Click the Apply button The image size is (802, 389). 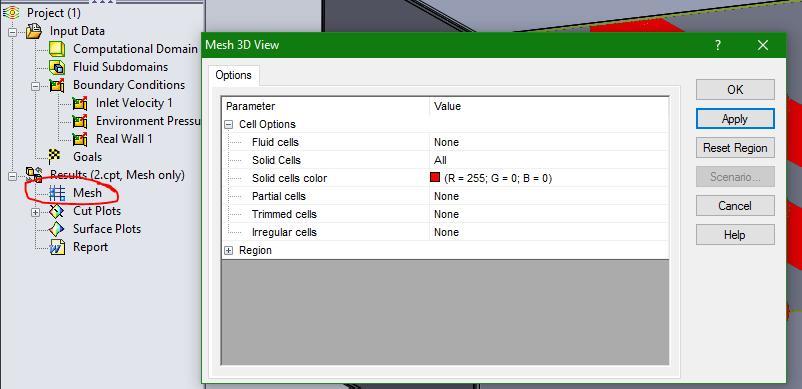click(735, 119)
